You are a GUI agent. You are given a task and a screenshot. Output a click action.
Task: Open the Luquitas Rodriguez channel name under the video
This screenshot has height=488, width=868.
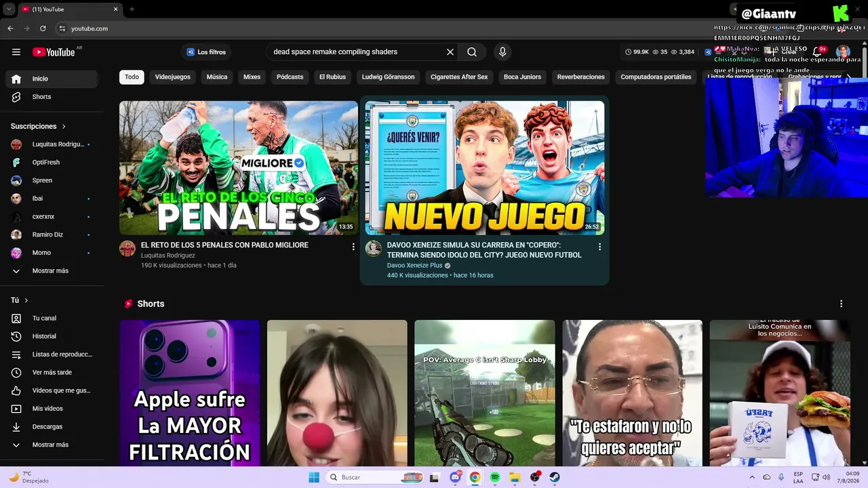click(x=167, y=256)
